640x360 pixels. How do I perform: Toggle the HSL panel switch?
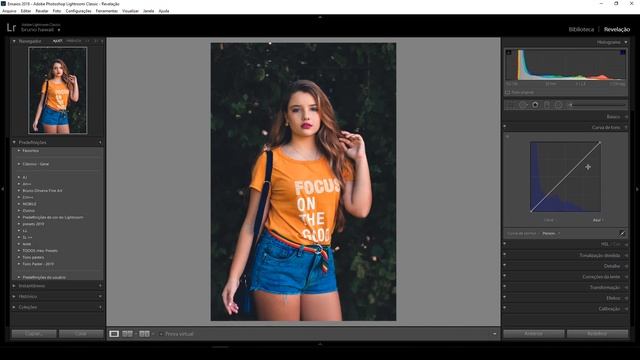pyautogui.click(x=505, y=244)
